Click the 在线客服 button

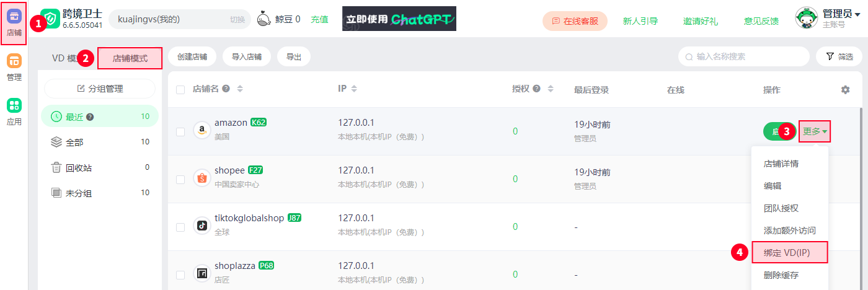575,20
